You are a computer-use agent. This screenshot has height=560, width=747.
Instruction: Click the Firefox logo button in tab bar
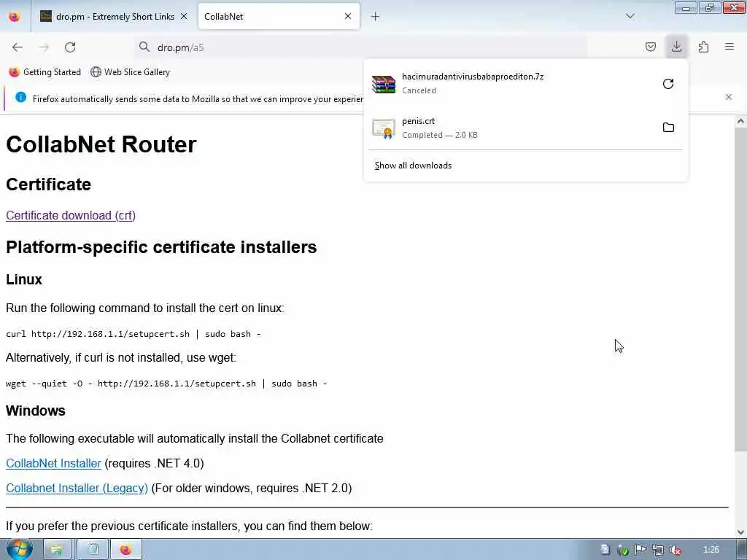click(15, 17)
